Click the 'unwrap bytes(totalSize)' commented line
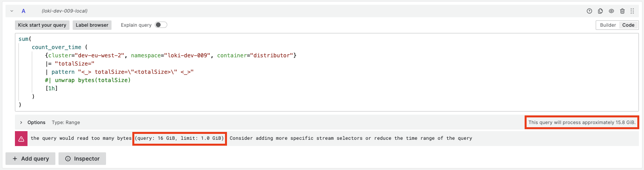Image resolution: width=644 pixels, height=170 pixels. 88,80
